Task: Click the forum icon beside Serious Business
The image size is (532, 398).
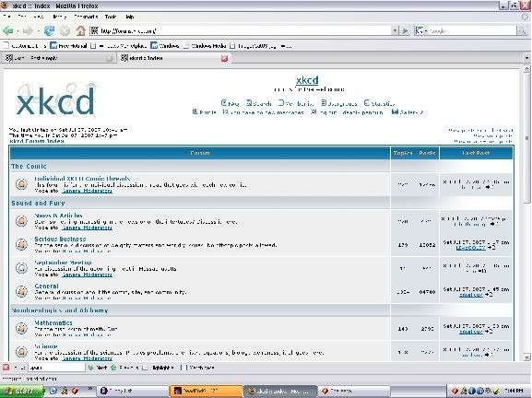Action: pyautogui.click(x=22, y=244)
